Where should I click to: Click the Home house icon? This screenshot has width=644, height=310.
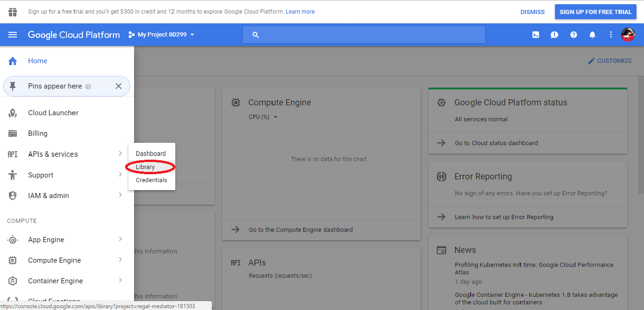(x=13, y=61)
